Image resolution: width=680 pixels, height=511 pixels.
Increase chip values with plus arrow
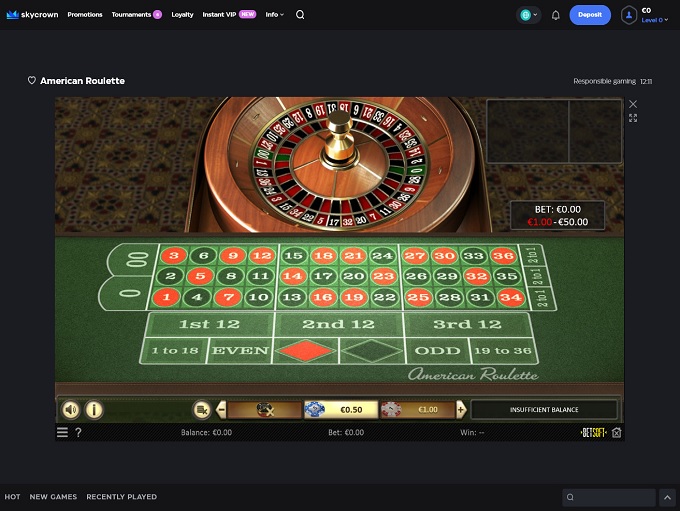tap(461, 409)
